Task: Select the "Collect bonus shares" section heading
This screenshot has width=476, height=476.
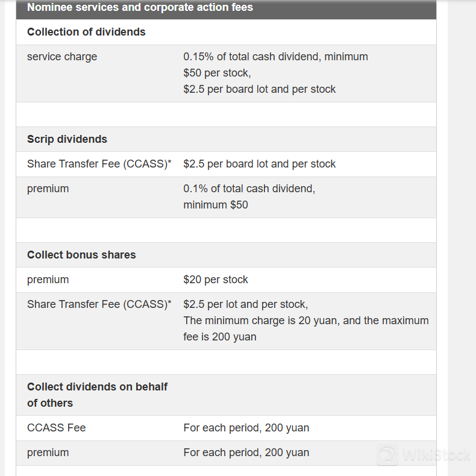Action: tap(81, 255)
